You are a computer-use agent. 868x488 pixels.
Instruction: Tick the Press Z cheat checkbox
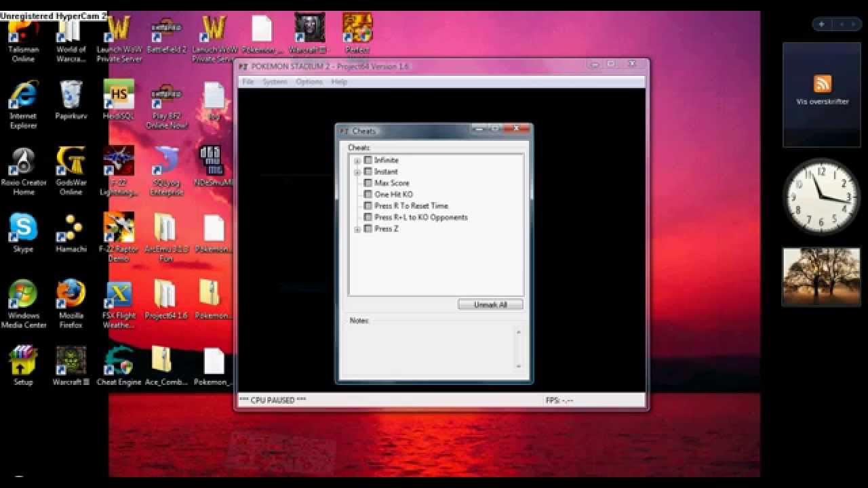pyautogui.click(x=368, y=228)
